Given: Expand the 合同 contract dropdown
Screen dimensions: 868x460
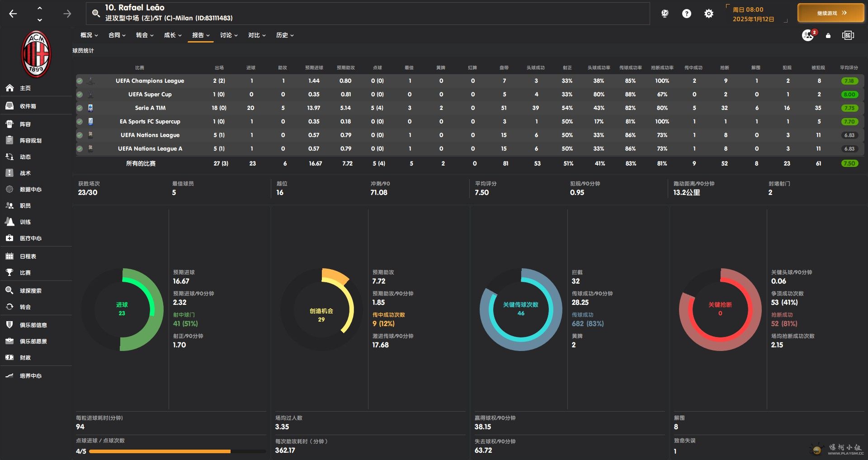Looking at the screenshot, I should click(117, 35).
